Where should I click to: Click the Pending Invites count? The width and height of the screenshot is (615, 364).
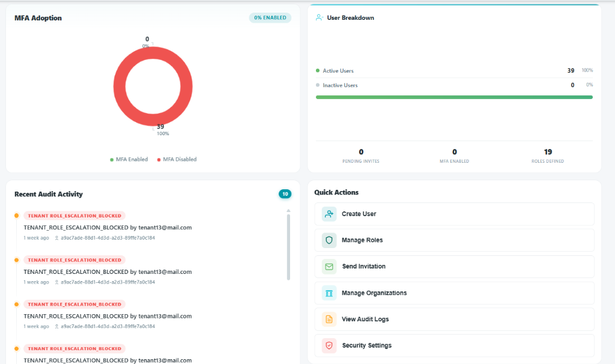click(361, 152)
